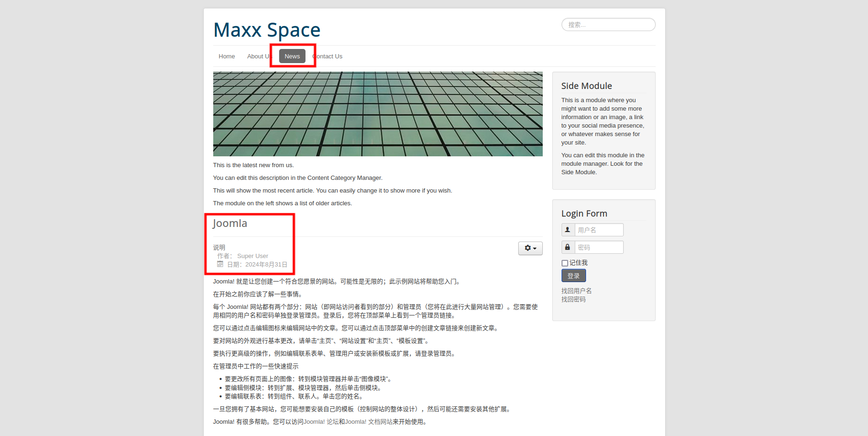Viewport: 868px width, 436px height.
Task: Click the Super User author name
Action: (252, 256)
